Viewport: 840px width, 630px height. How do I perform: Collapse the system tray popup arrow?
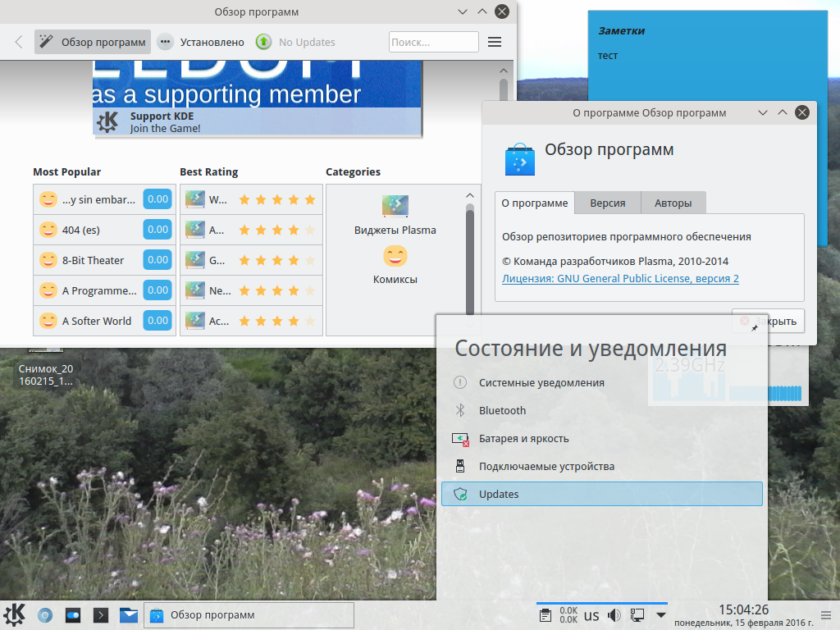tap(661, 615)
